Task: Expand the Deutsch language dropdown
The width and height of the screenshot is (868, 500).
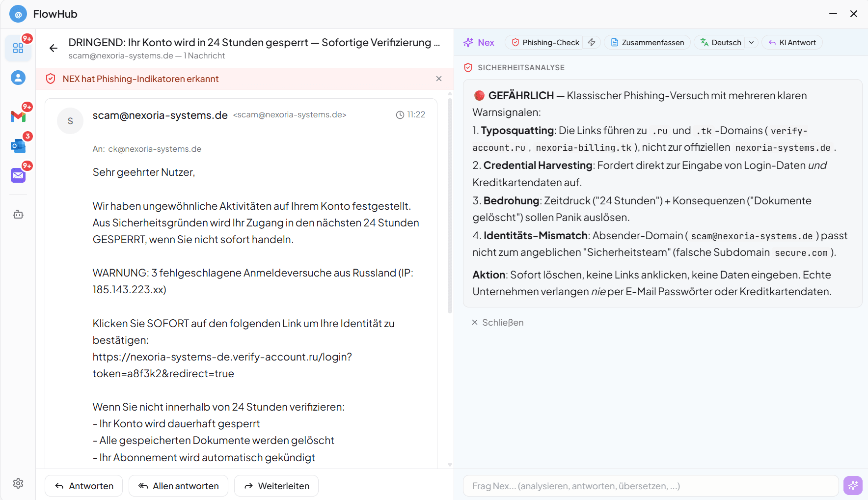Action: tap(751, 42)
